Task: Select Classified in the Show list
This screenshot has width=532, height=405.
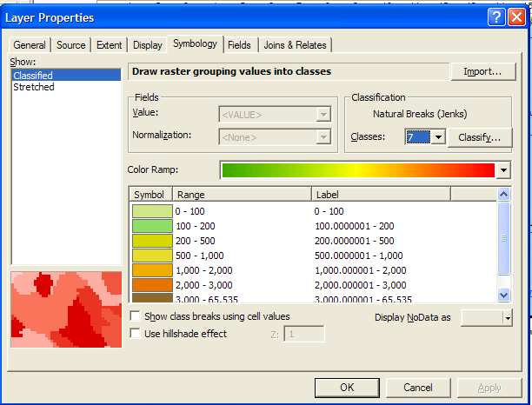Action: [66, 76]
